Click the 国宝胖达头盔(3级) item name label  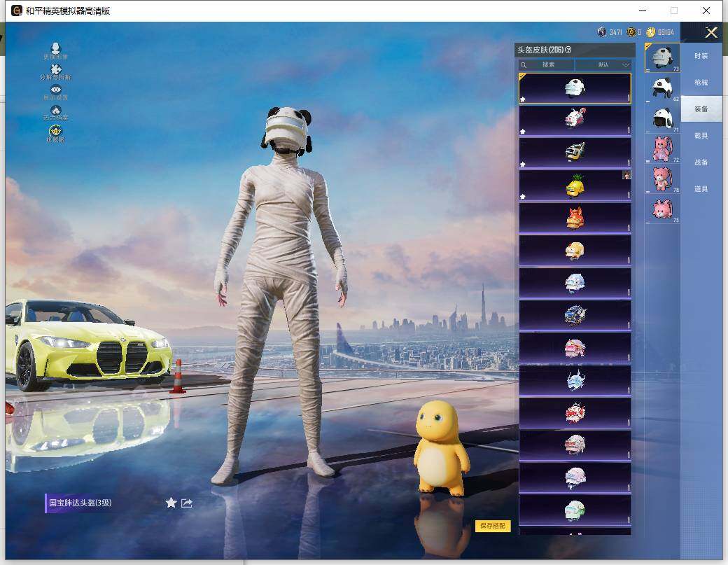pyautogui.click(x=80, y=503)
